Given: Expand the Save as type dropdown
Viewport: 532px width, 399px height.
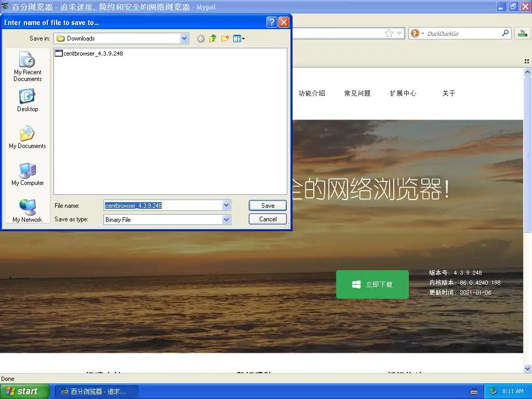Looking at the screenshot, I should click(227, 220).
